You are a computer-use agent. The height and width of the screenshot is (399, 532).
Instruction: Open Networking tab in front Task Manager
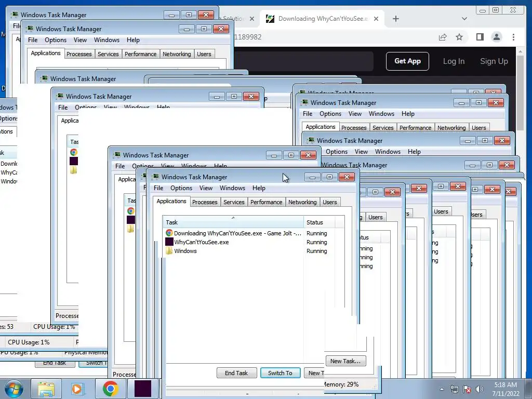coord(302,202)
